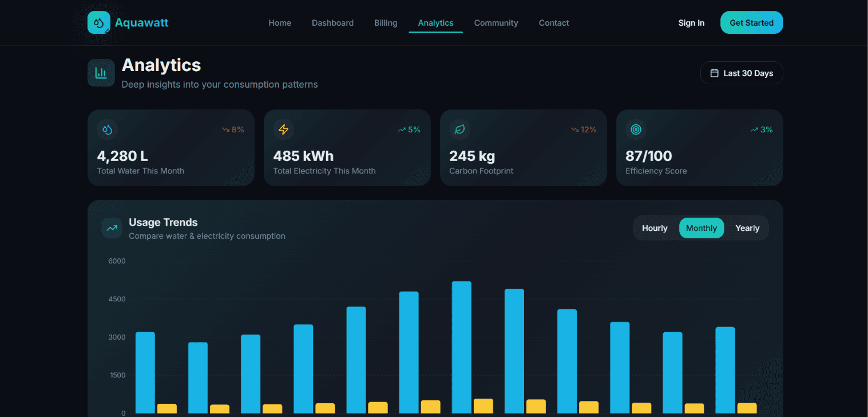Click the leaf icon on Carbon Footprint card
This screenshot has width=868, height=417.
pyautogui.click(x=459, y=129)
